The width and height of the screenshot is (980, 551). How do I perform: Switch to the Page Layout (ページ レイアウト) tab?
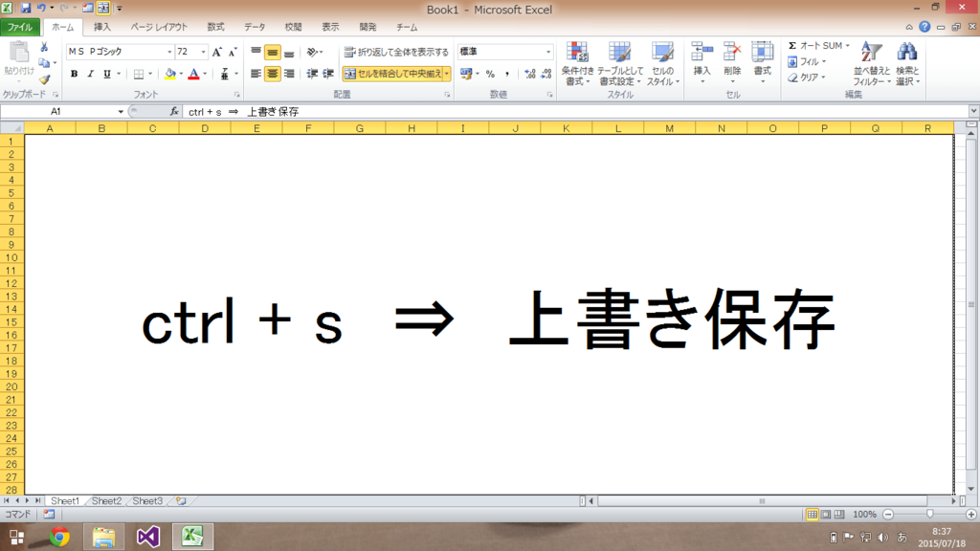[159, 27]
